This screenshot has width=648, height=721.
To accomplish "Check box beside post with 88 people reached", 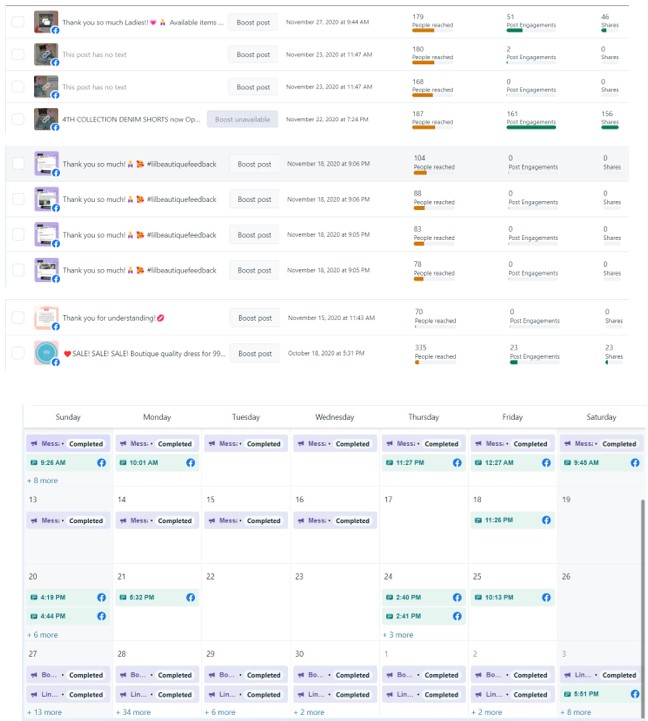I will click(18, 199).
